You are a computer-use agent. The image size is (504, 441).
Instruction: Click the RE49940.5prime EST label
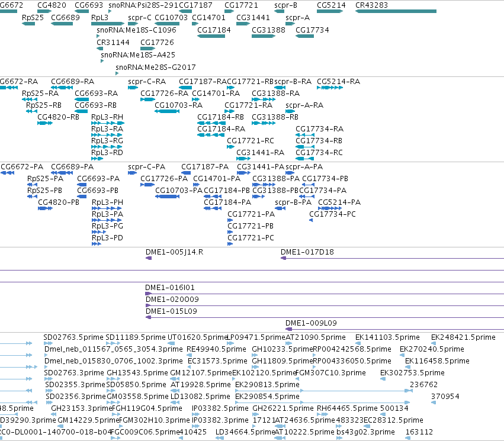(x=216, y=349)
